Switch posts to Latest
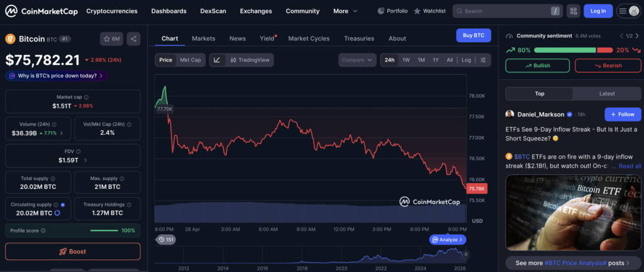This screenshot has width=644, height=272. 607,94
